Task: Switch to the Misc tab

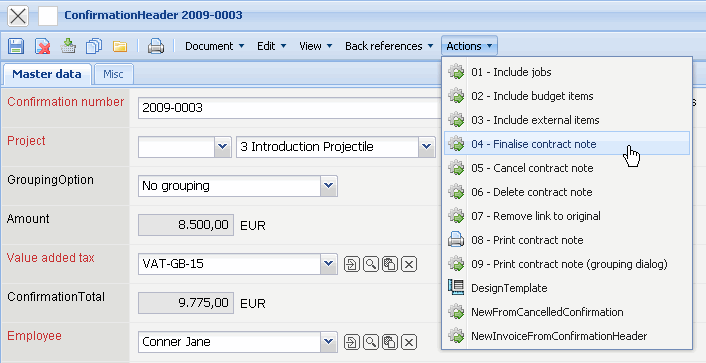Action: click(x=113, y=74)
